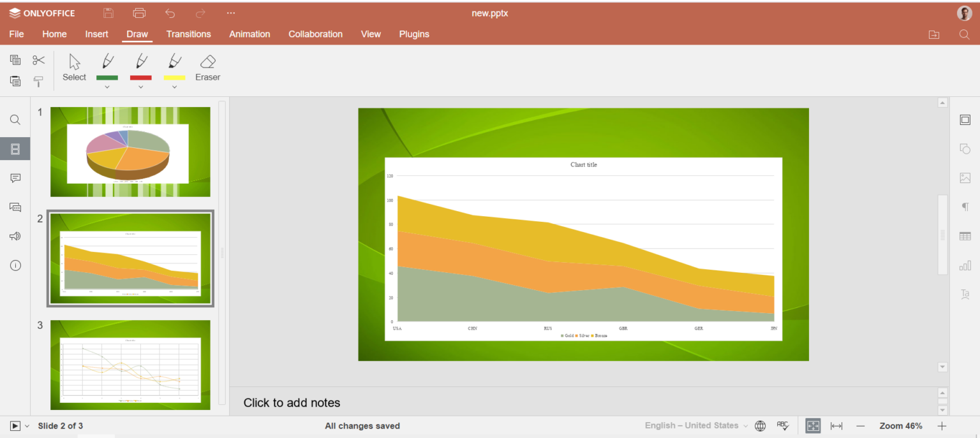Open the Chart settings panel

[x=965, y=265]
